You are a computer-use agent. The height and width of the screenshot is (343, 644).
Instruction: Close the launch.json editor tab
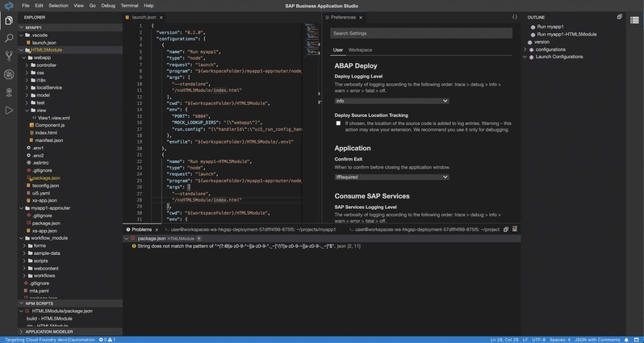(161, 17)
